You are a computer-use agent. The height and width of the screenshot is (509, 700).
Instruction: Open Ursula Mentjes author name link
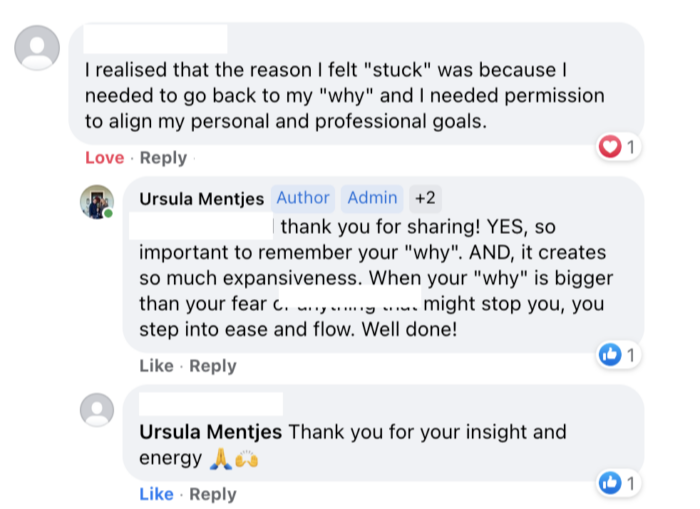pyautogui.click(x=202, y=198)
